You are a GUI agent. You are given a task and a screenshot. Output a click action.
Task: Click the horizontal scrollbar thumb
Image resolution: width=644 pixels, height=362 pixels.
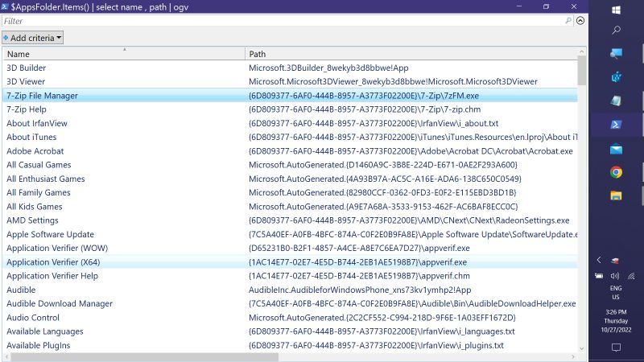tap(145, 357)
